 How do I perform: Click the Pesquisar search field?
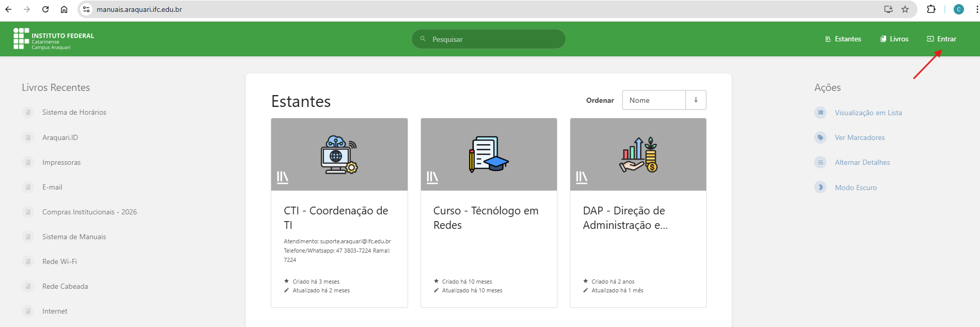click(489, 39)
